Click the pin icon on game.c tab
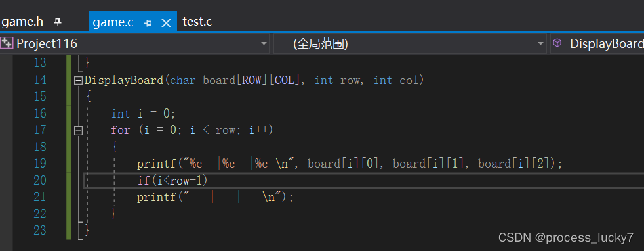Image resolution: width=644 pixels, height=251 pixels. pos(148,23)
